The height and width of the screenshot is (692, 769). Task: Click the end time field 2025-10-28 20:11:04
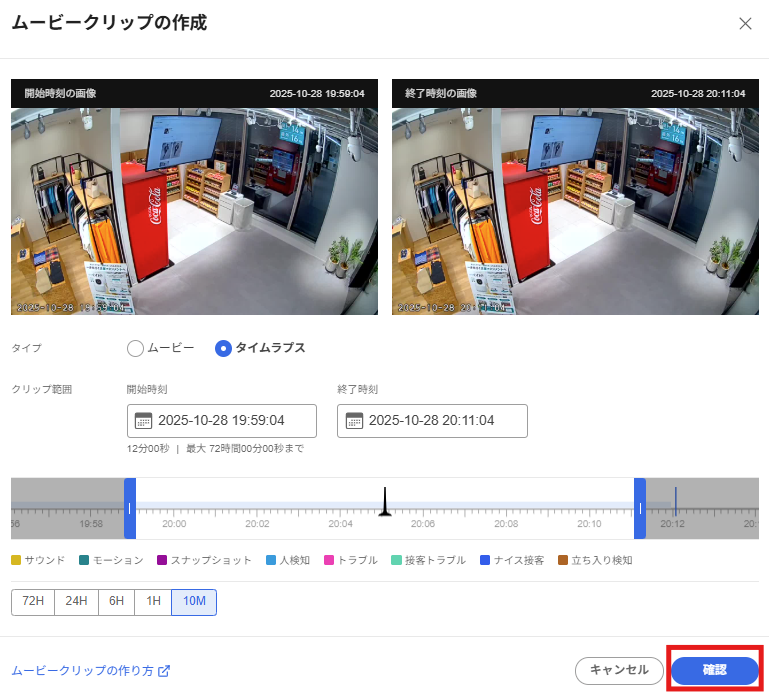[x=432, y=421]
